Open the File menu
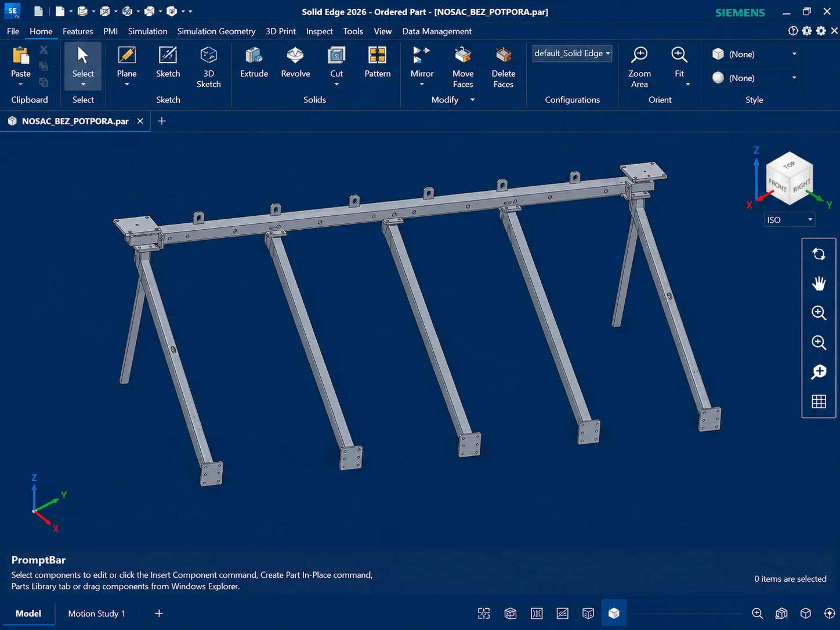The image size is (840, 630). [13, 31]
